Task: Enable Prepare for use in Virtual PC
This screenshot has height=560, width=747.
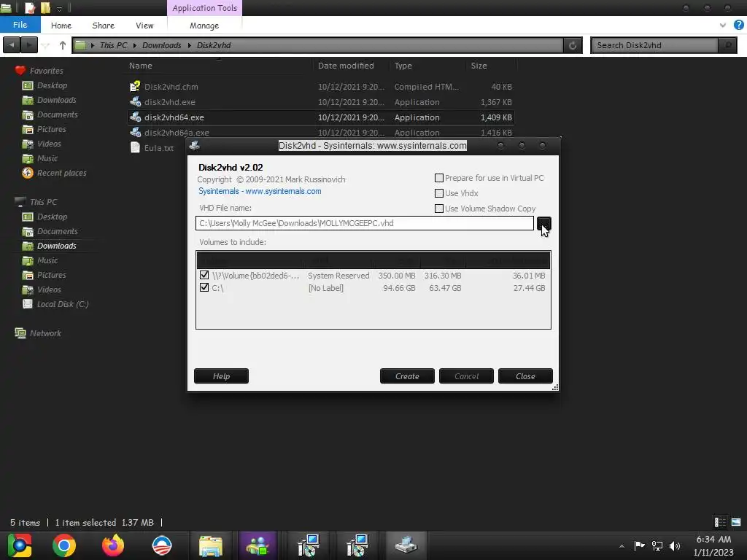Action: pos(438,178)
